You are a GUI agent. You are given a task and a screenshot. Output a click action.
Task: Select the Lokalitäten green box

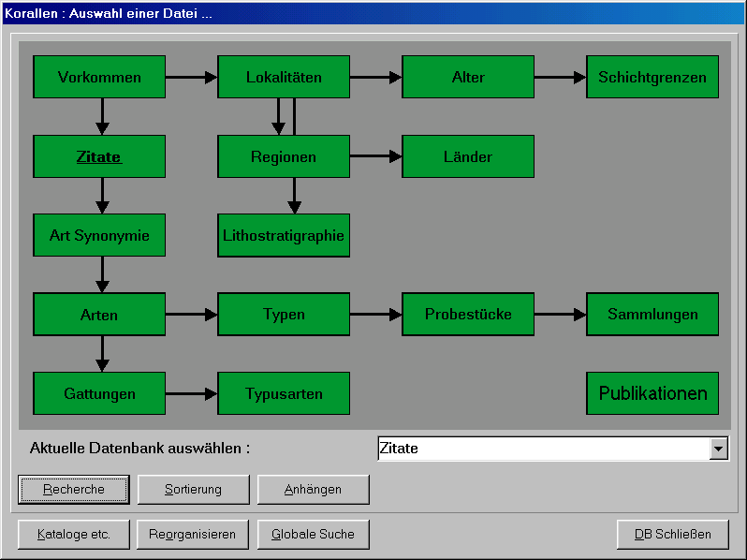[x=284, y=77]
